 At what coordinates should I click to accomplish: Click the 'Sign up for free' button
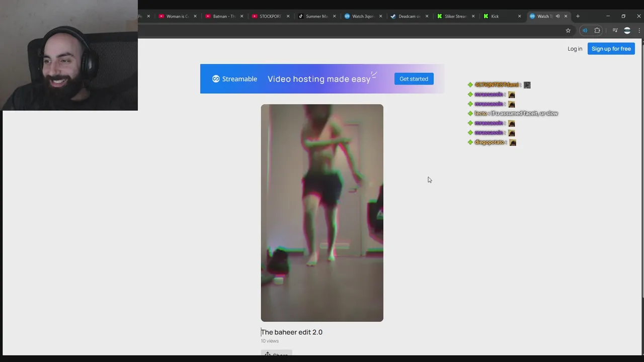611,49
